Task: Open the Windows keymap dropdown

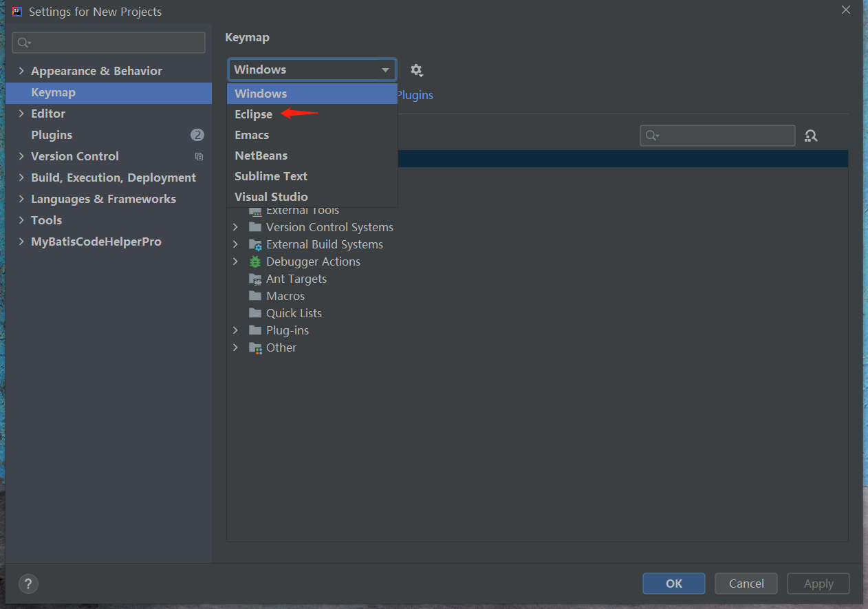Action: pos(312,70)
